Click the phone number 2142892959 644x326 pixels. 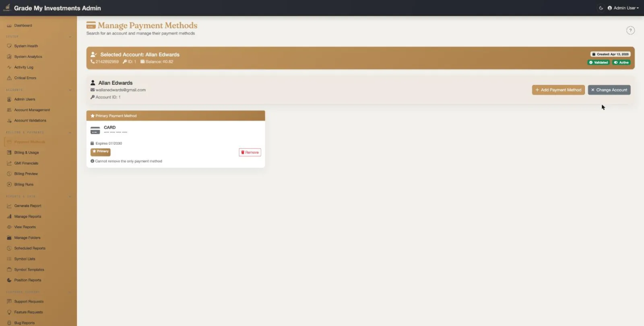pyautogui.click(x=107, y=62)
